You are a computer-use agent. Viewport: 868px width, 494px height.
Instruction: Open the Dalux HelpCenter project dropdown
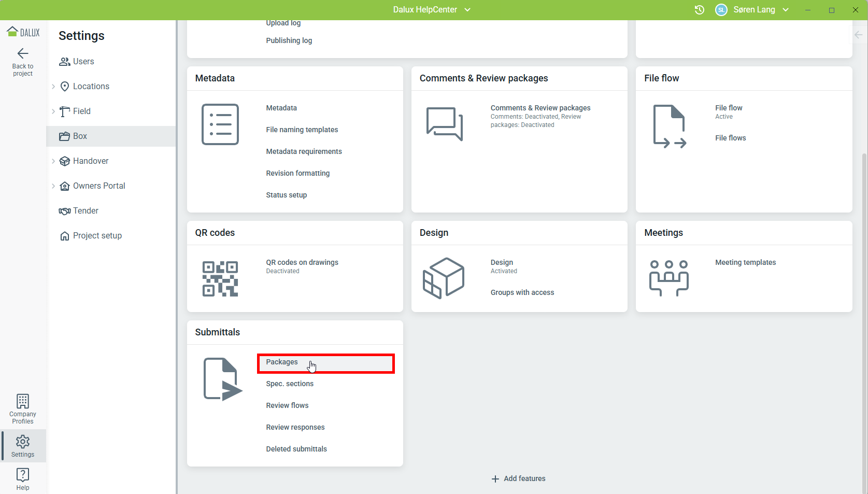[431, 10]
